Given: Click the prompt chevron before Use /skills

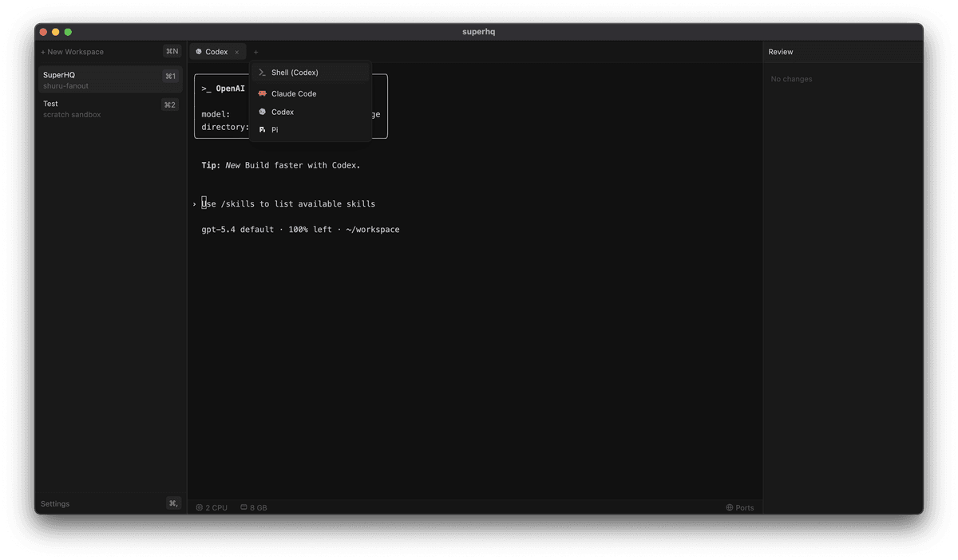Looking at the screenshot, I should tap(194, 204).
